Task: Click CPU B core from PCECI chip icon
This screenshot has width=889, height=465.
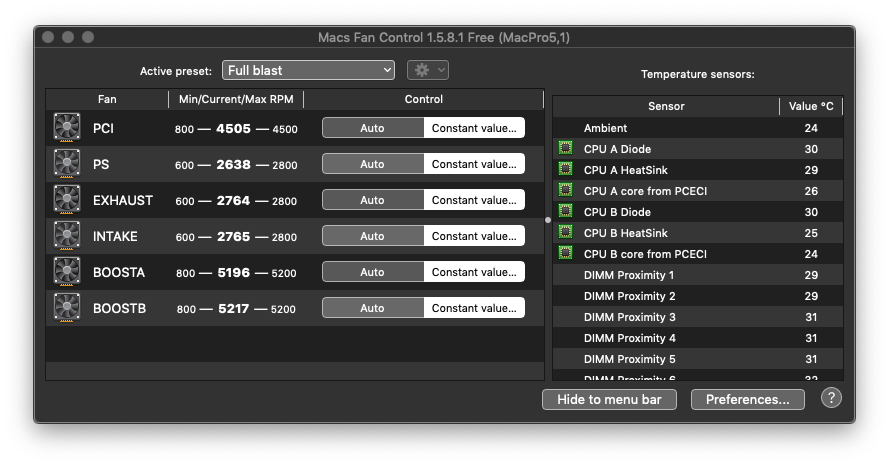Action: [565, 253]
